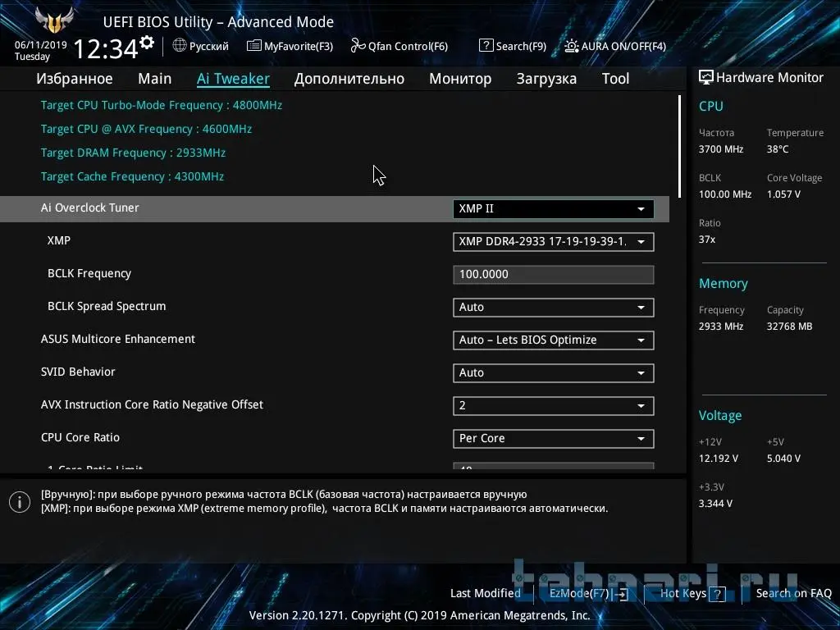Open the language globe icon

(x=180, y=46)
